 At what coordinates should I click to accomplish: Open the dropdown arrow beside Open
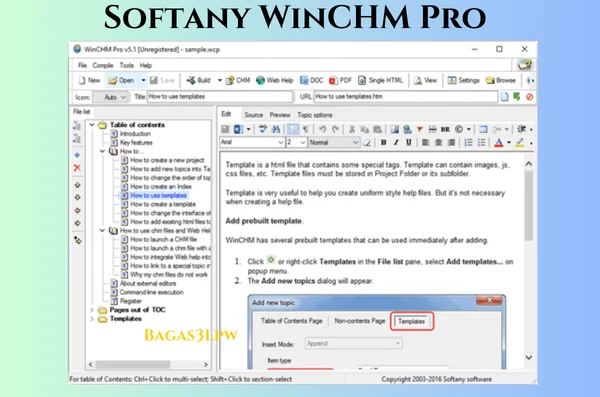coord(143,80)
